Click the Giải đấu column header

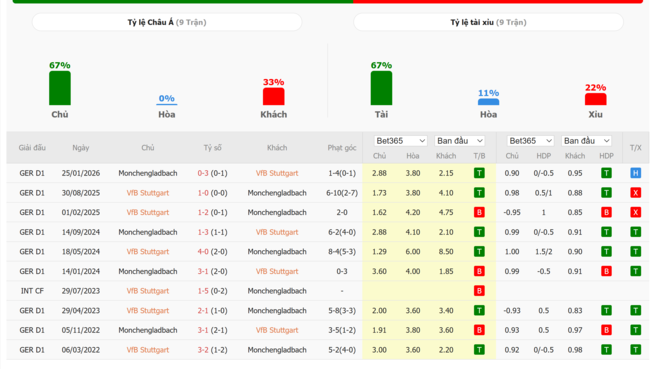tap(32, 148)
